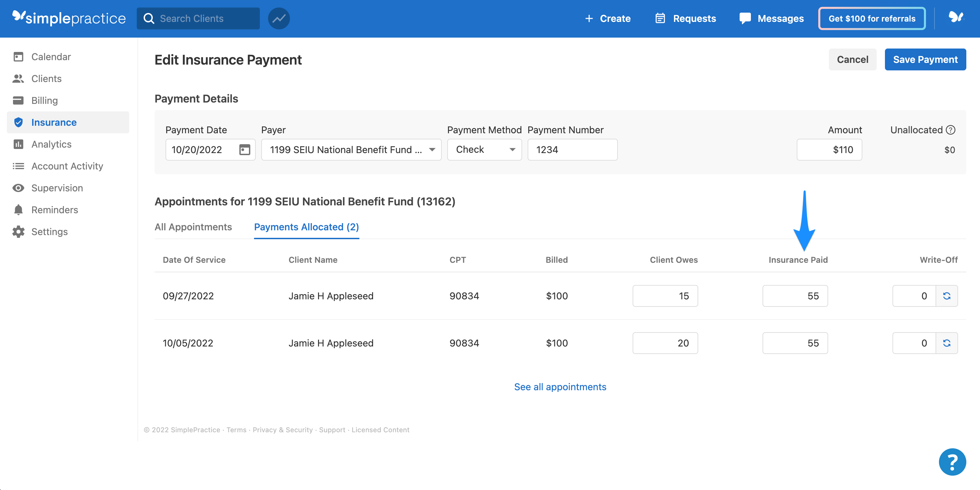Click the Search Clients magnifier icon

click(x=149, y=18)
